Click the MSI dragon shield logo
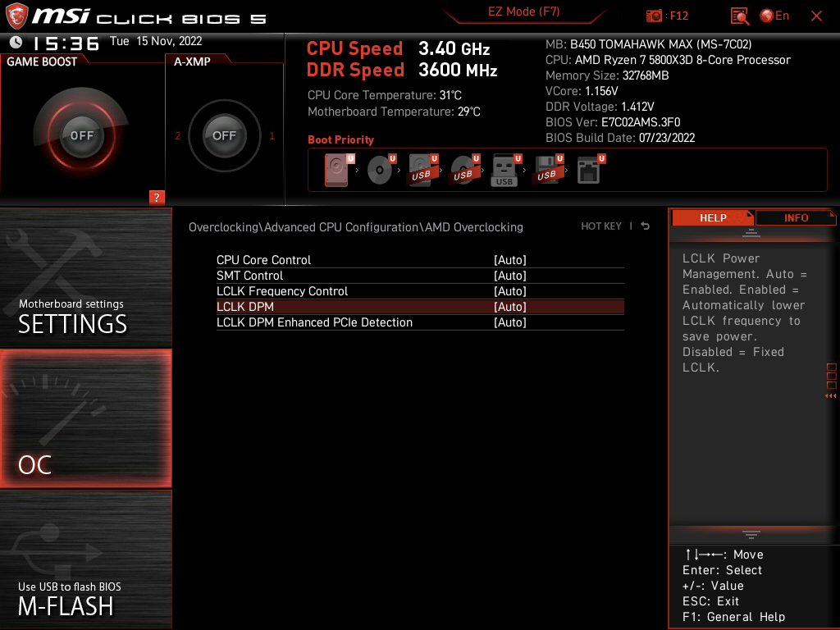The height and width of the screenshot is (630, 840). (x=16, y=16)
